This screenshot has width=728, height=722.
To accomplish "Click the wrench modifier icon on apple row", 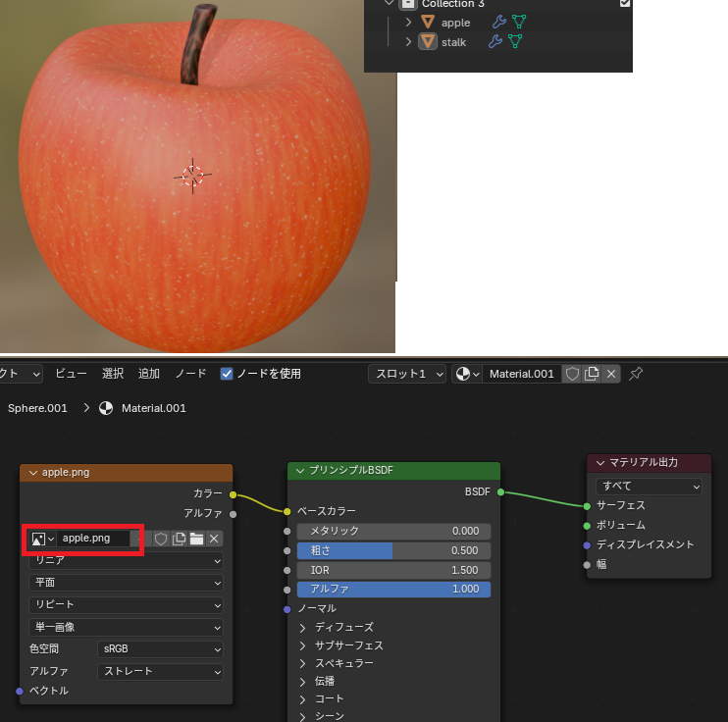I will coord(497,22).
